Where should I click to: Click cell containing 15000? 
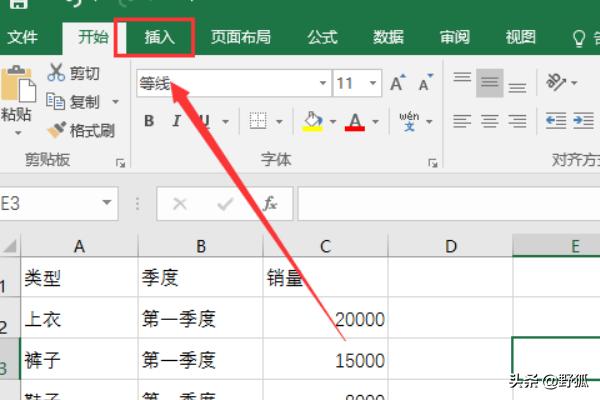325,359
